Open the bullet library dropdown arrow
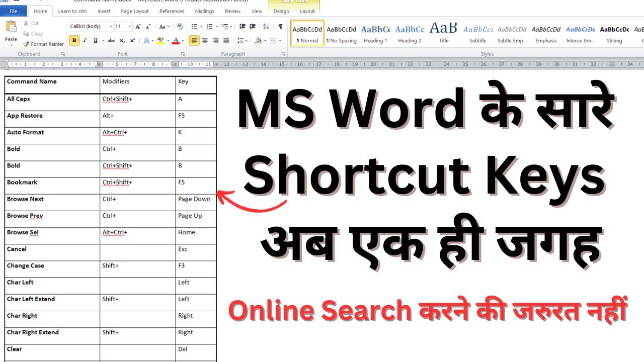644x362 pixels. coord(201,27)
